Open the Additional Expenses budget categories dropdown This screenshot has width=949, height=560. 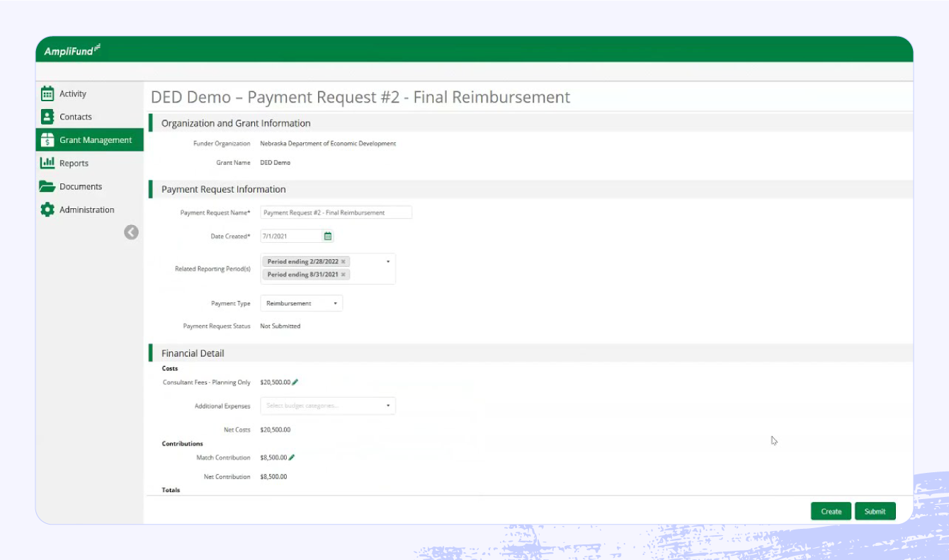pos(387,406)
